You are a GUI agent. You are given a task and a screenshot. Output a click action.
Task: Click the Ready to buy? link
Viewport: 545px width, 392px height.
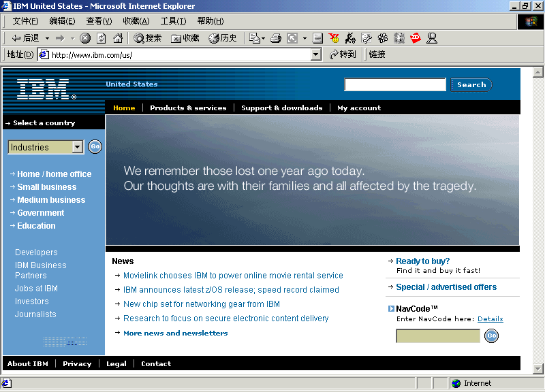422,261
